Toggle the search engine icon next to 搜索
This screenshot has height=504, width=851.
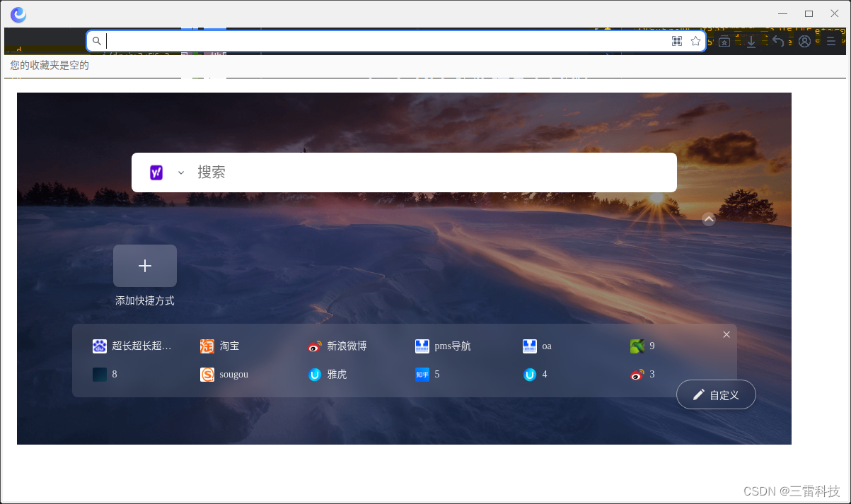coord(156,172)
